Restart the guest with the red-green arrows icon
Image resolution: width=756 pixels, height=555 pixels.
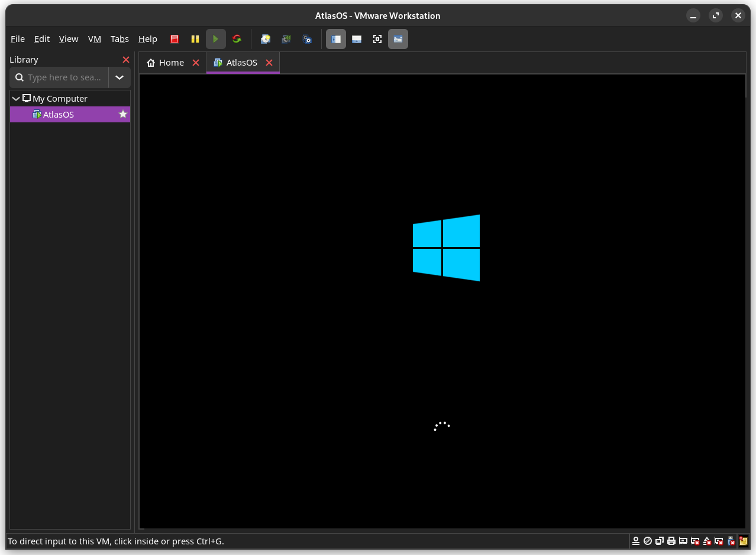pos(237,39)
